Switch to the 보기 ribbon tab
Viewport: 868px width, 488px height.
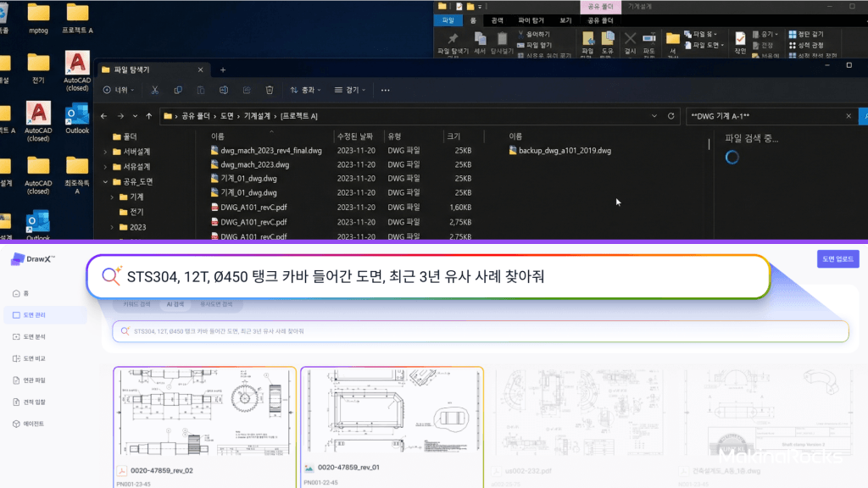pos(565,20)
